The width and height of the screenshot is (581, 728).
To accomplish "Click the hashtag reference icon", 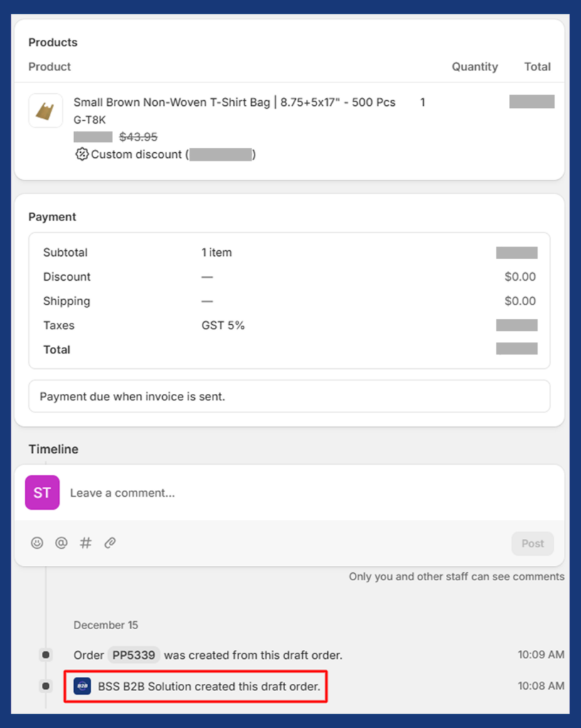I will click(x=85, y=542).
